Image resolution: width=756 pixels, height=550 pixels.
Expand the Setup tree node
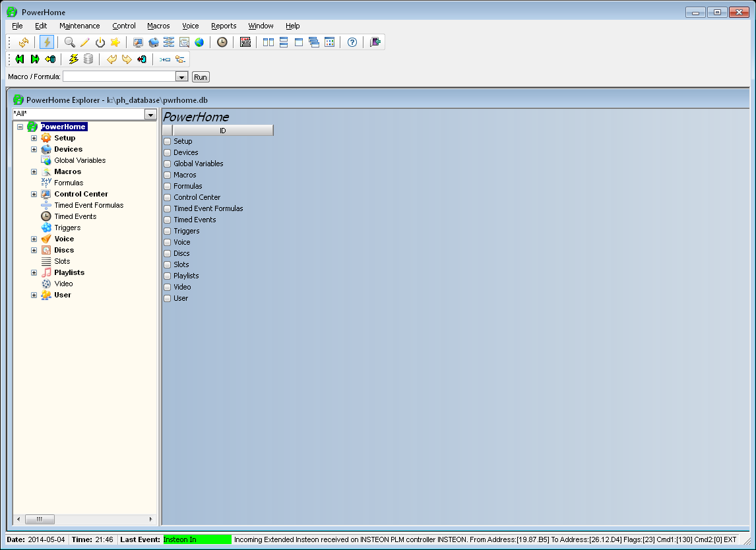(x=34, y=138)
